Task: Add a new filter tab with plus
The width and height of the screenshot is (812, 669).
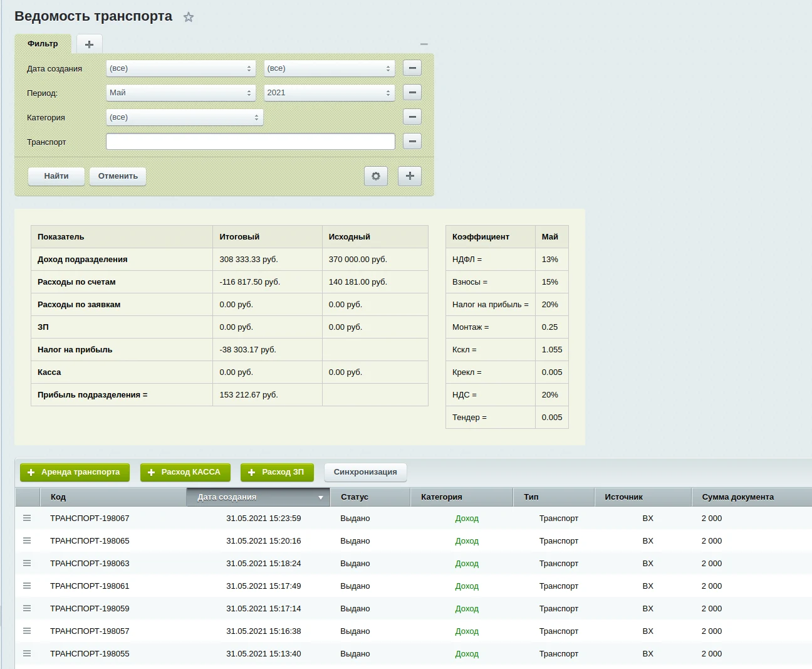Action: click(89, 44)
